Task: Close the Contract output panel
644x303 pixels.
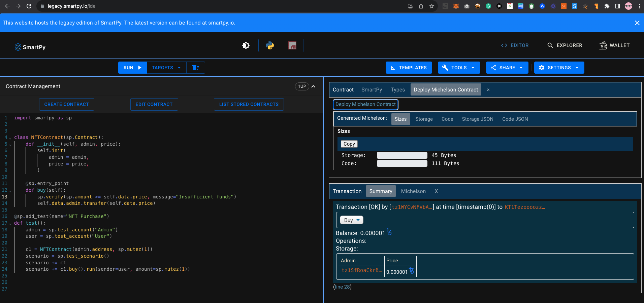Action: click(488, 90)
